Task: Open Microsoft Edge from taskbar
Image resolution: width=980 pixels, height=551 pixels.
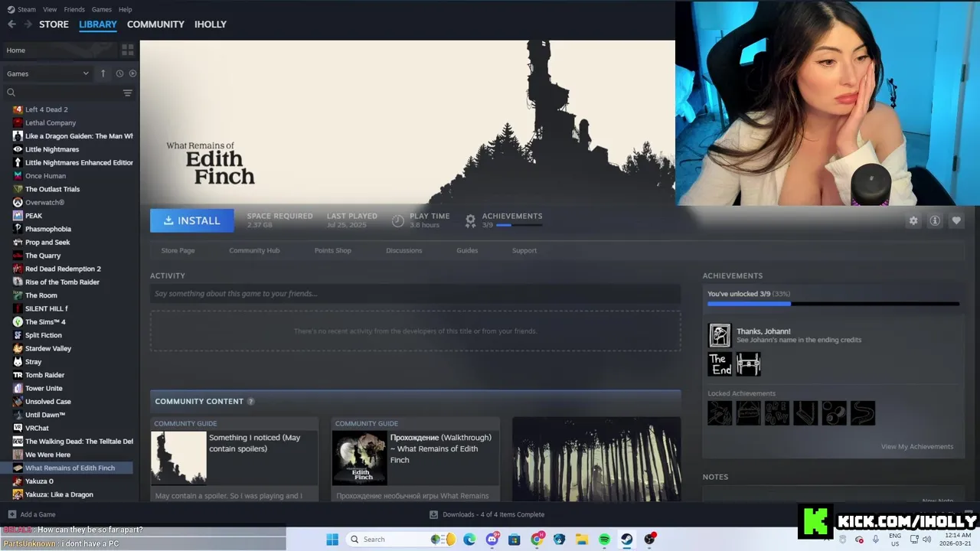Action: (469, 540)
